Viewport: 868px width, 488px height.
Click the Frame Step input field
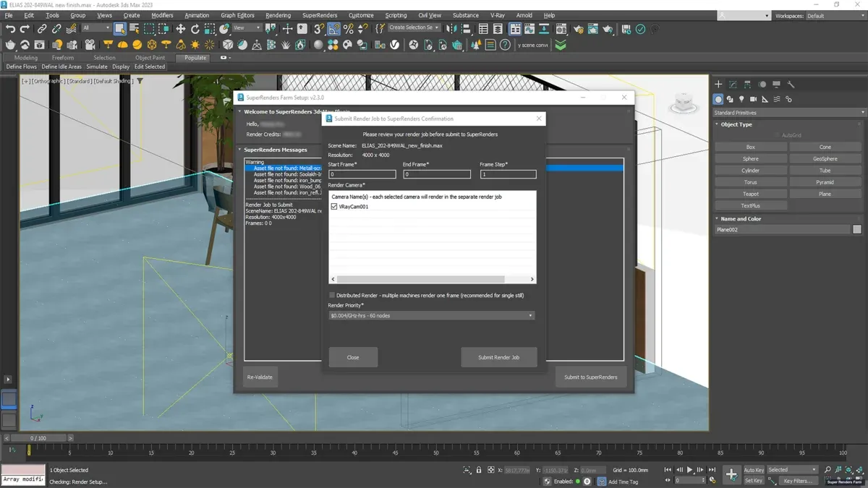pos(509,174)
